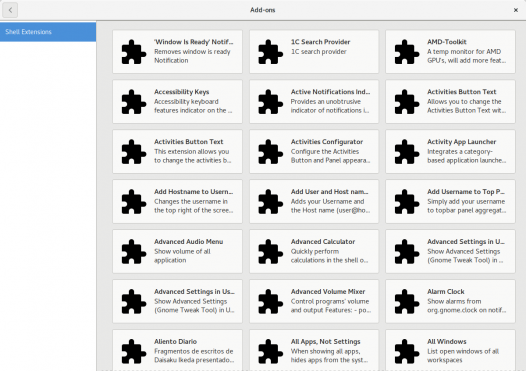526x371 pixels.
Task: Select 'Show alarms from' description text
Action: click(x=467, y=306)
